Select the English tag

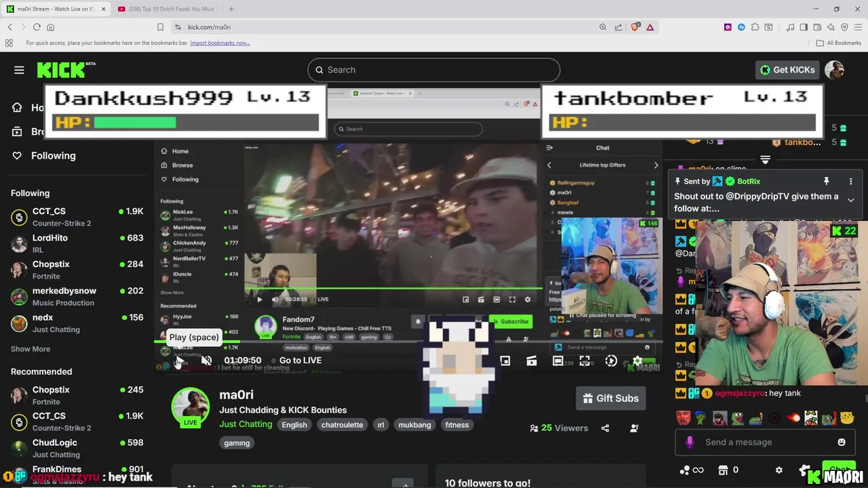click(x=294, y=425)
